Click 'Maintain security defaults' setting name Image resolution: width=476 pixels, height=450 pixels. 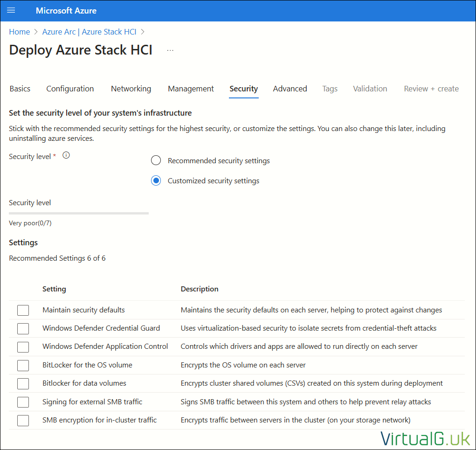coord(83,310)
